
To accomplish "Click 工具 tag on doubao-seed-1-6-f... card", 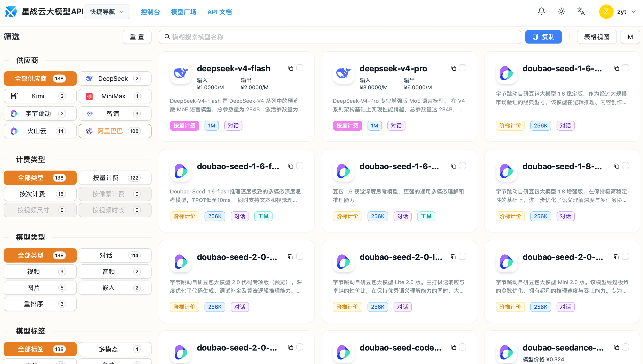I will (x=263, y=216).
